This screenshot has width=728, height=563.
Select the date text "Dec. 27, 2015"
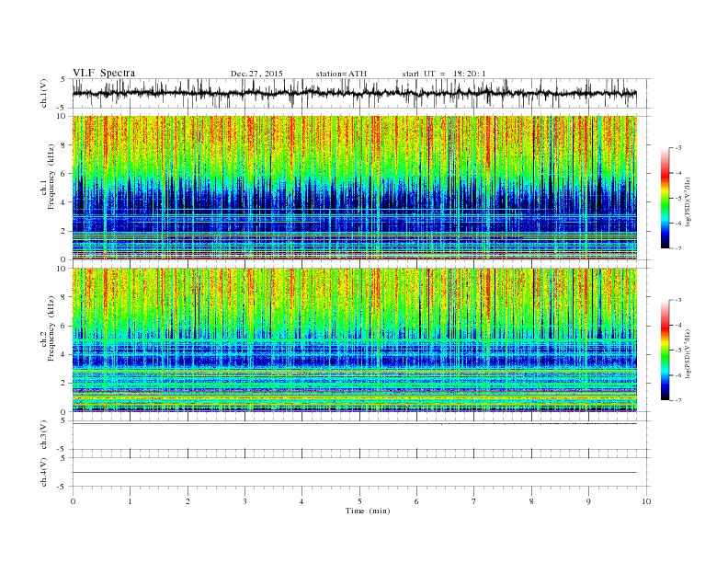click(x=256, y=74)
